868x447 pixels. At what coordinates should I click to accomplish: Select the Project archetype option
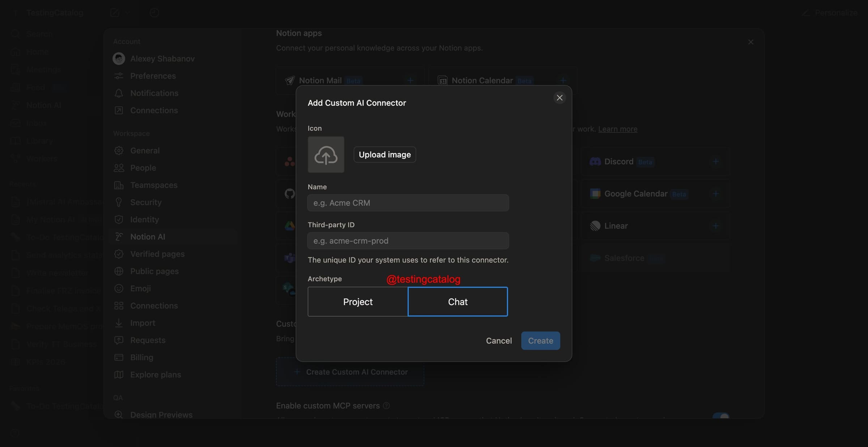coord(358,301)
